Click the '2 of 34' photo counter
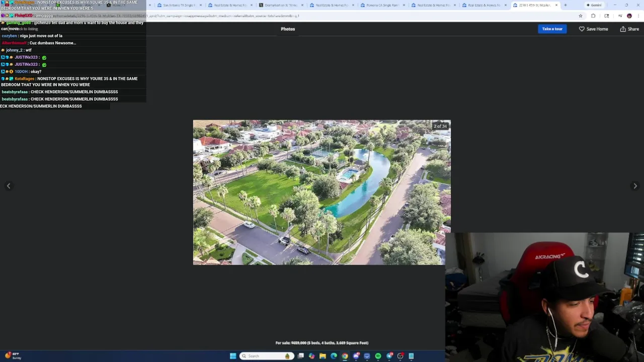The width and height of the screenshot is (644, 362). coord(440,126)
